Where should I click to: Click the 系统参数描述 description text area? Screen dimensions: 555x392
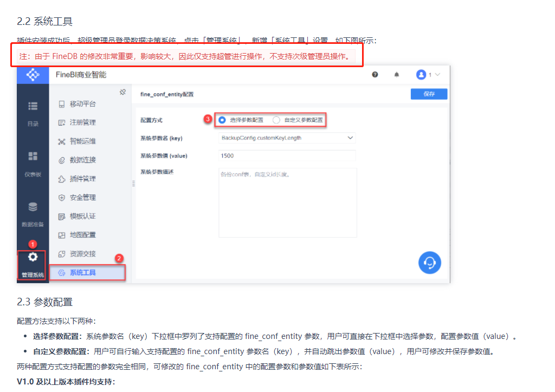tap(288, 202)
